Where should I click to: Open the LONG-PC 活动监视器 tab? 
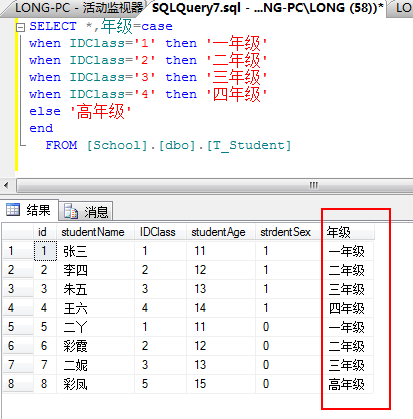(x=79, y=8)
